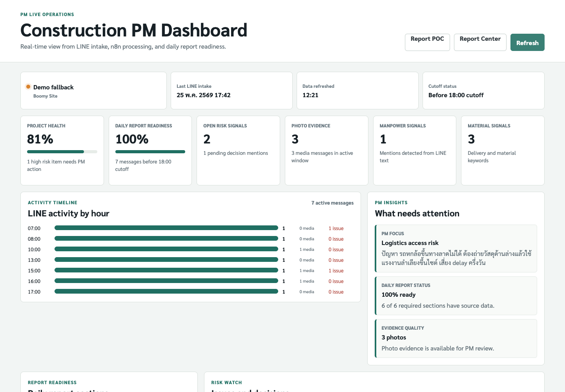Viewport: 565px width, 392px height.
Task: Click '1 issue' in the 07:00 row
Action: coord(336,229)
